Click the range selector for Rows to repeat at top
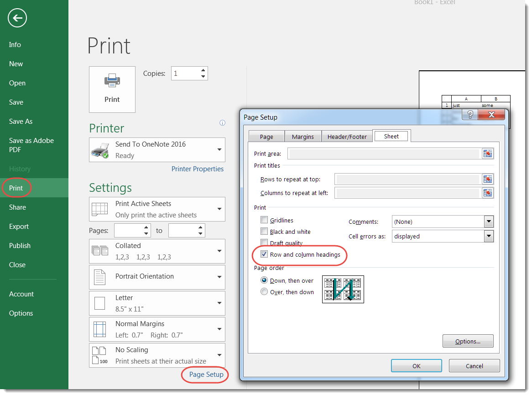 487,179
